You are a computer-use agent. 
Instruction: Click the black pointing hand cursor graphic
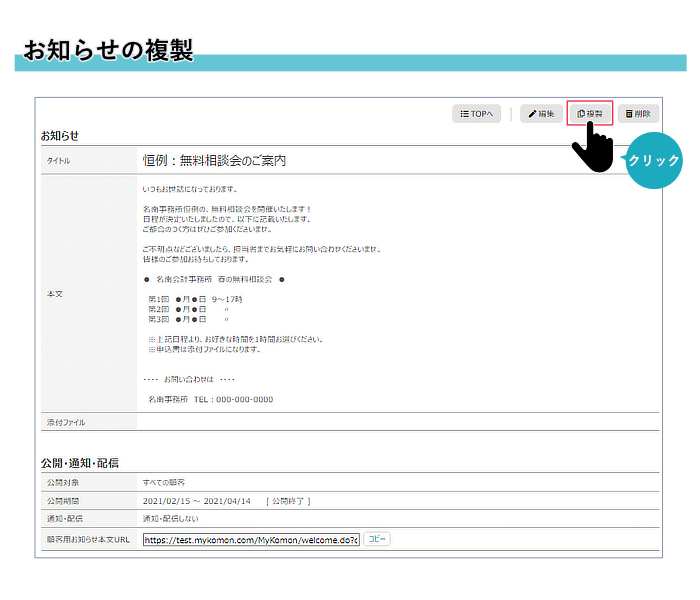point(592,150)
